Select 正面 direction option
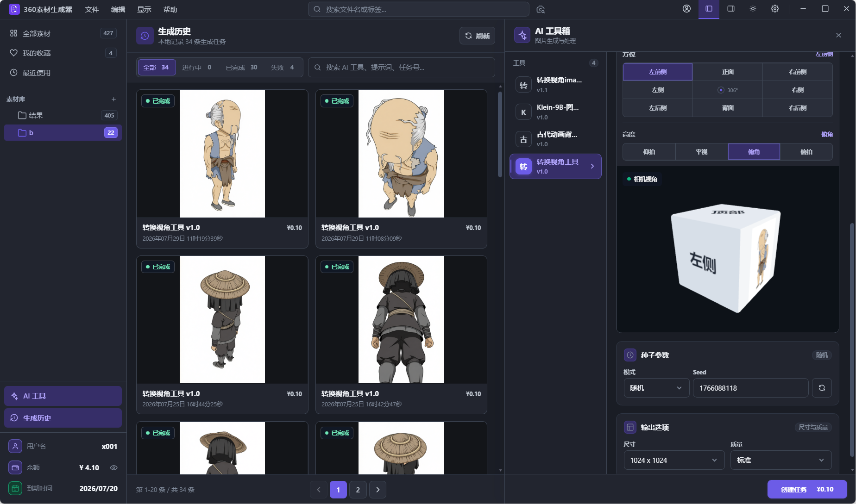Screen dimensions: 856x504 point(728,72)
